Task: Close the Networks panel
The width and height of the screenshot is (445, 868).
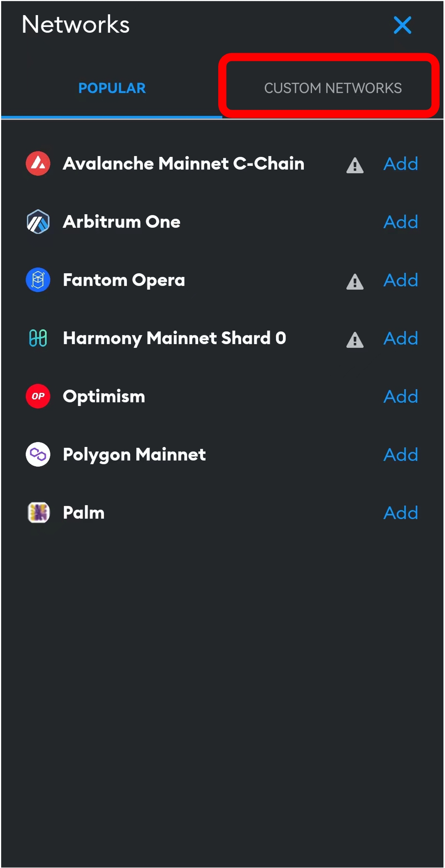Action: [402, 25]
